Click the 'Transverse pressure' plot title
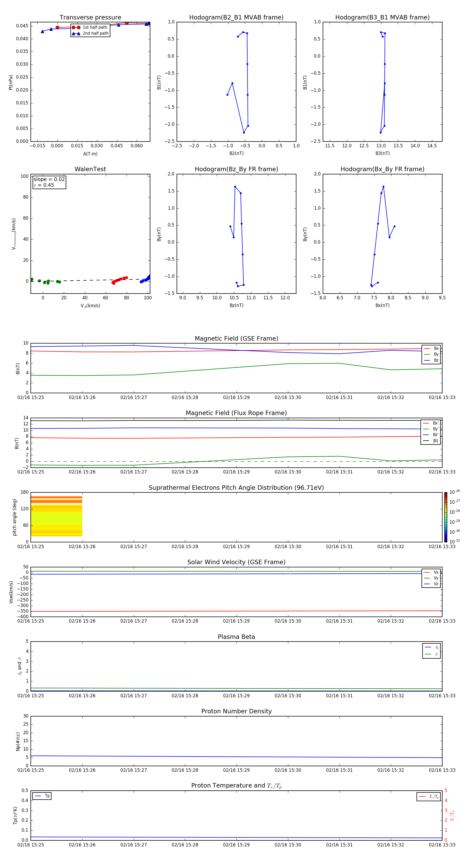The height and width of the screenshot is (868, 473). 90,18
